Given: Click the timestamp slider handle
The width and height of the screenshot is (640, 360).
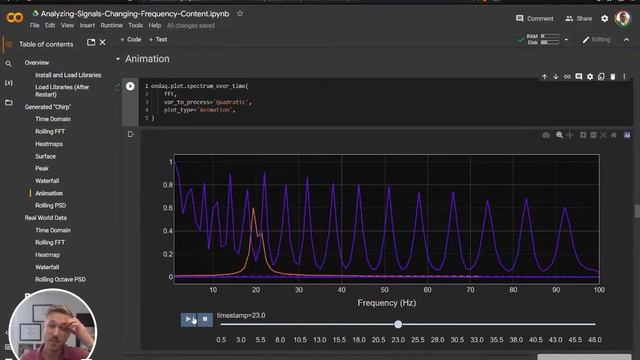Looking at the screenshot, I should pos(398,324).
